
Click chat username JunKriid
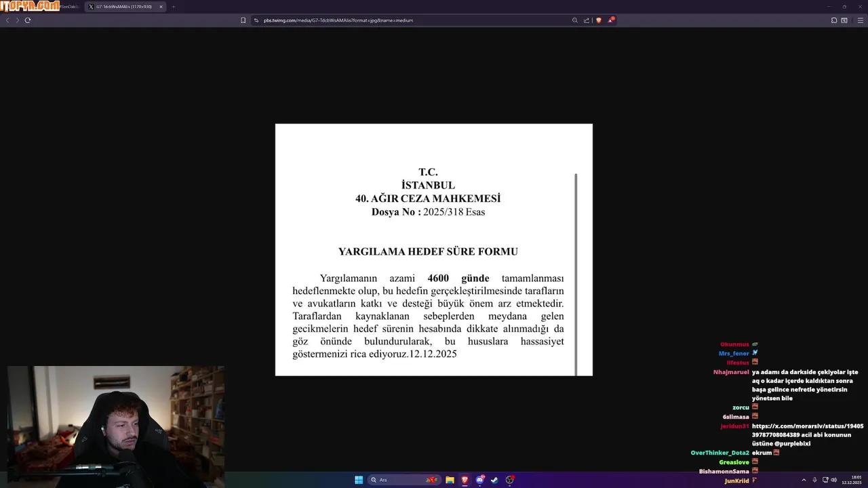736,481
